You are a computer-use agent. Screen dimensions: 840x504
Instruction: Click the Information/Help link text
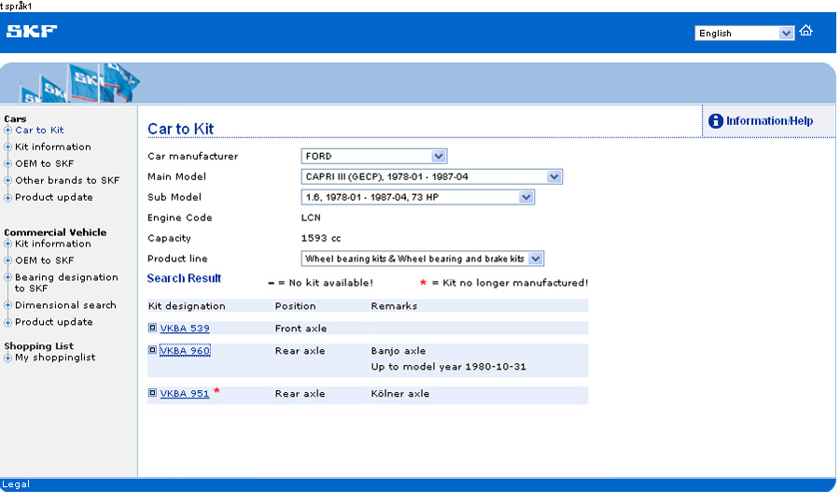pyautogui.click(x=769, y=121)
